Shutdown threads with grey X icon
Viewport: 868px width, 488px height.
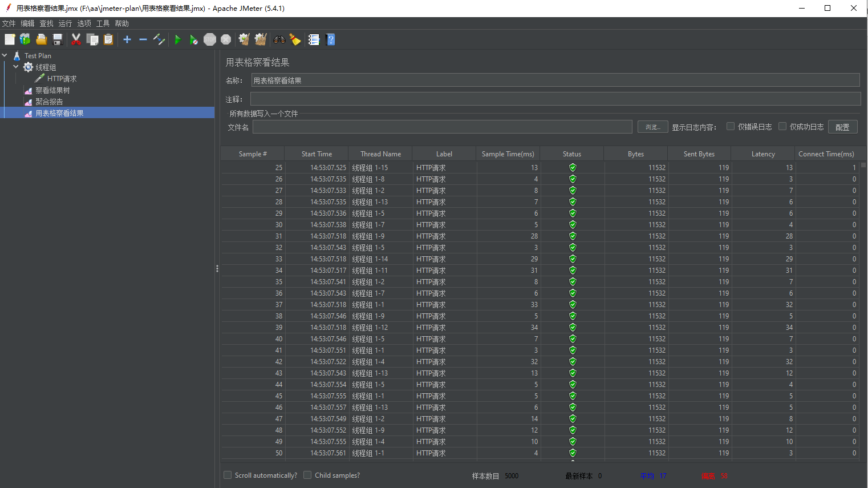point(226,39)
